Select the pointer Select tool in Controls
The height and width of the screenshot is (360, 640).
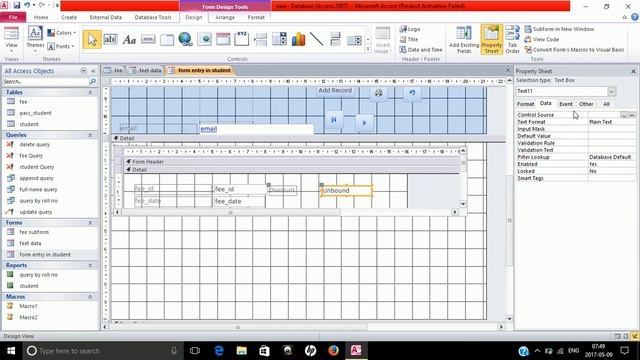92,40
